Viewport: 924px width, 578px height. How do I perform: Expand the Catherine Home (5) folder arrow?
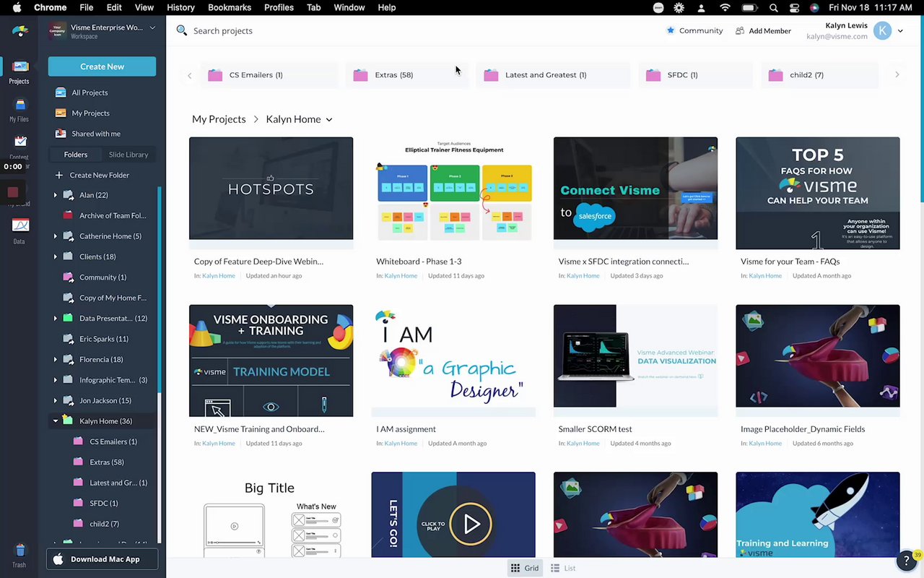(x=56, y=236)
